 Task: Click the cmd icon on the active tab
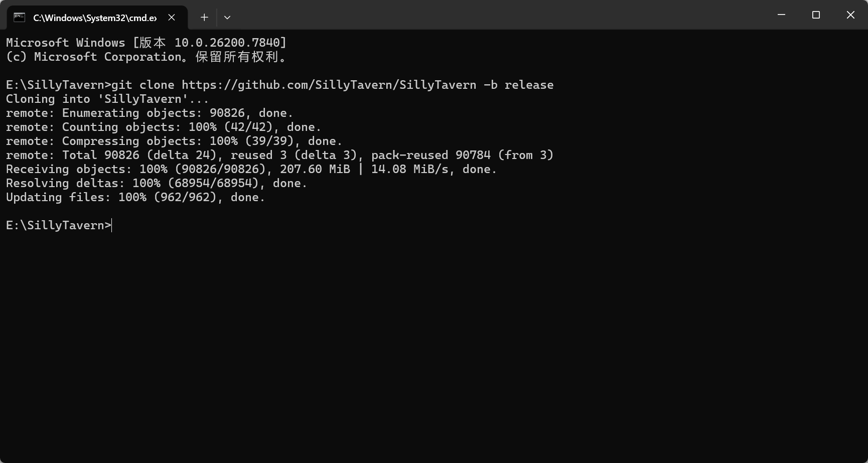pos(19,17)
